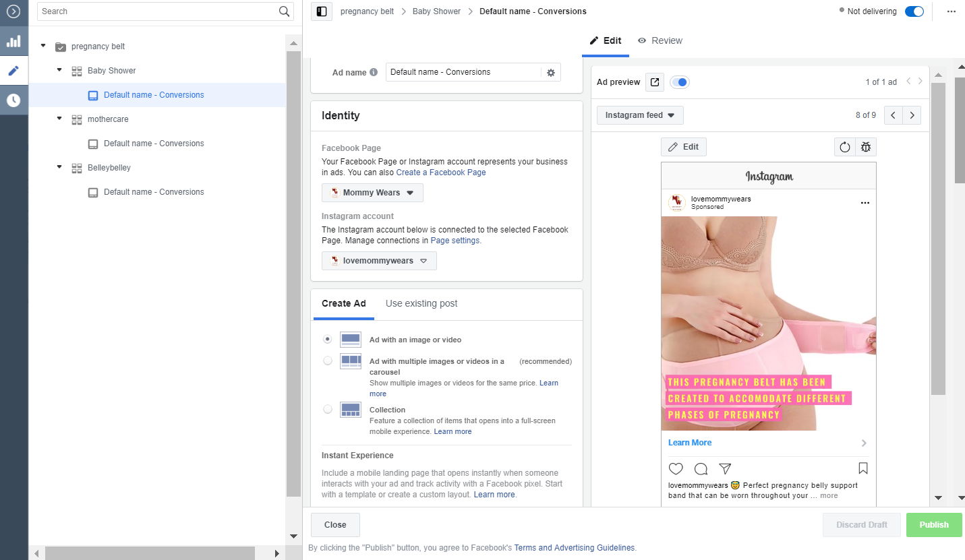This screenshot has width=965, height=560.
Task: Open the lovemommywears Instagram account dropdown
Action: pyautogui.click(x=379, y=261)
